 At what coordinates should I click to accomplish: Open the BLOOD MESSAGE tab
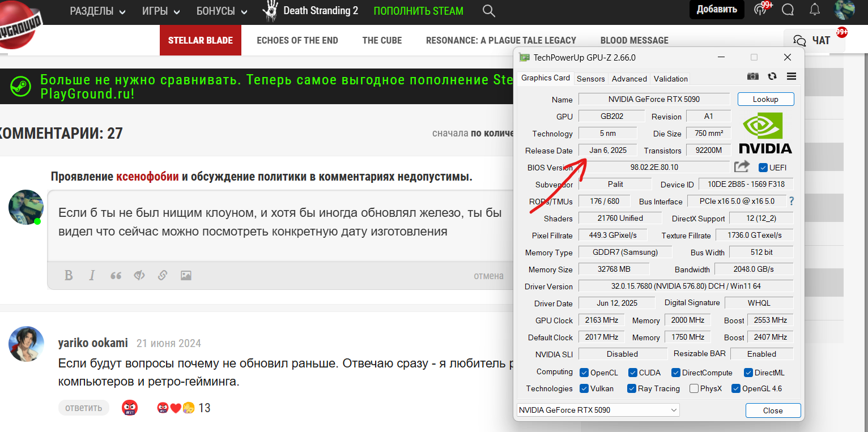point(634,40)
